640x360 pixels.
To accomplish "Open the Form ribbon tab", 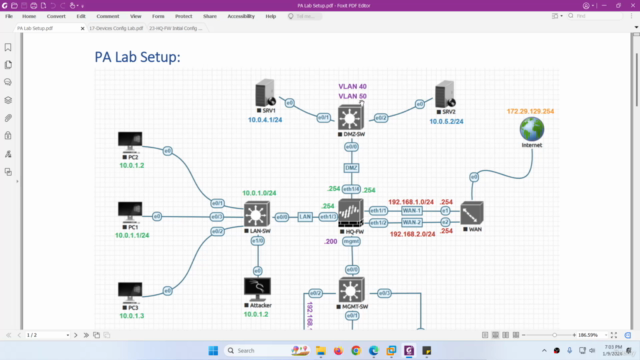I will pyautogui.click(x=158, y=16).
